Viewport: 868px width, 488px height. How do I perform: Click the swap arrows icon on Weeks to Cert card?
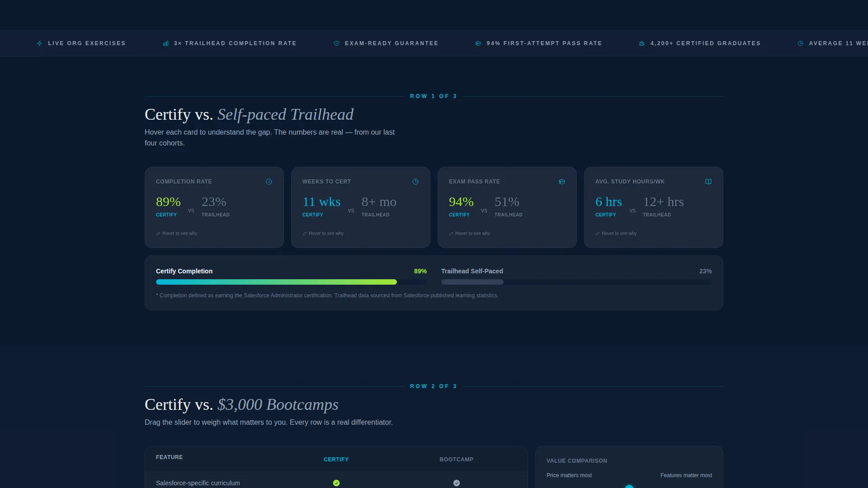click(305, 234)
